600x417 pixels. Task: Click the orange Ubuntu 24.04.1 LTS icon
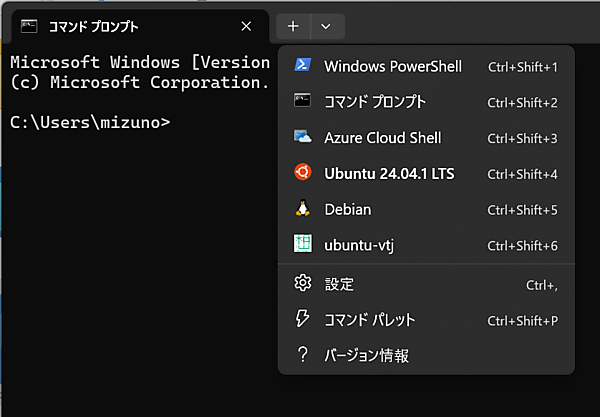pyautogui.click(x=302, y=173)
